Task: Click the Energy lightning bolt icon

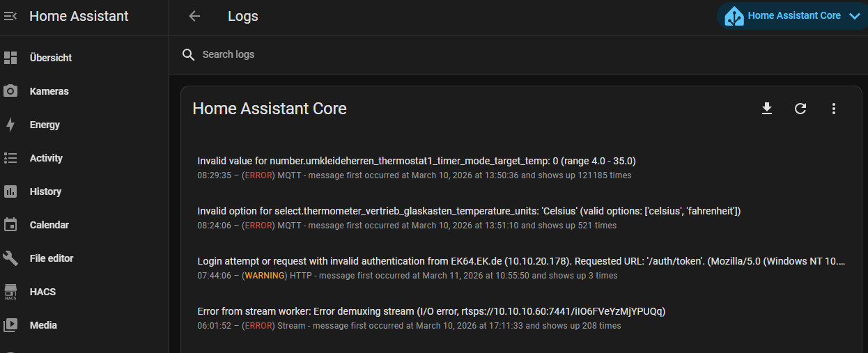Action: pyautogui.click(x=10, y=125)
